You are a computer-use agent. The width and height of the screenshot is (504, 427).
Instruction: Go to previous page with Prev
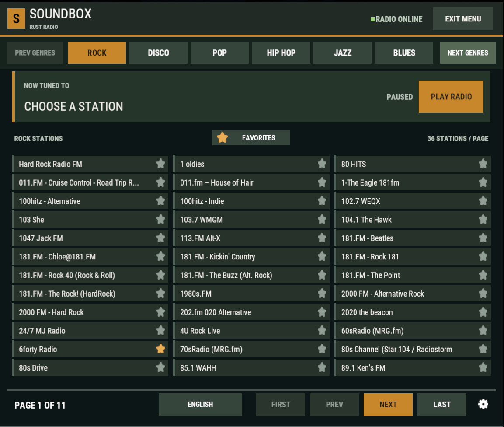[334, 405]
